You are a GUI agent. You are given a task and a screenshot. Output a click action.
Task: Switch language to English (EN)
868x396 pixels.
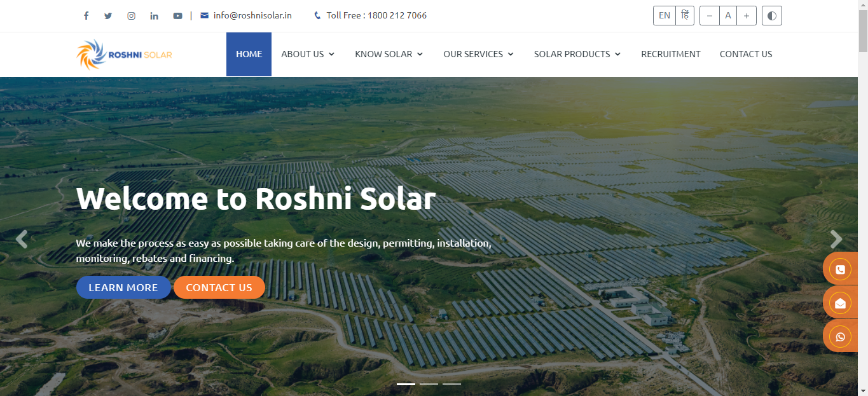coord(665,16)
